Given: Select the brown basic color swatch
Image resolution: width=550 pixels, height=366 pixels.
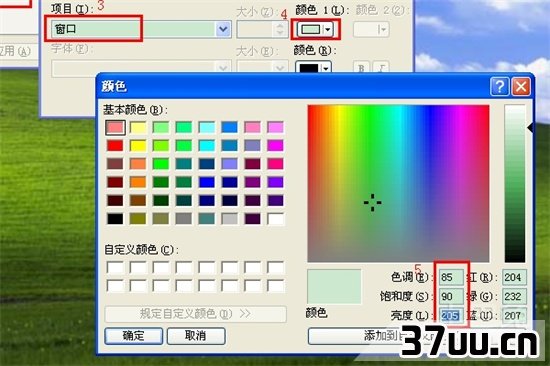Looking at the screenshot, I should (138, 200).
